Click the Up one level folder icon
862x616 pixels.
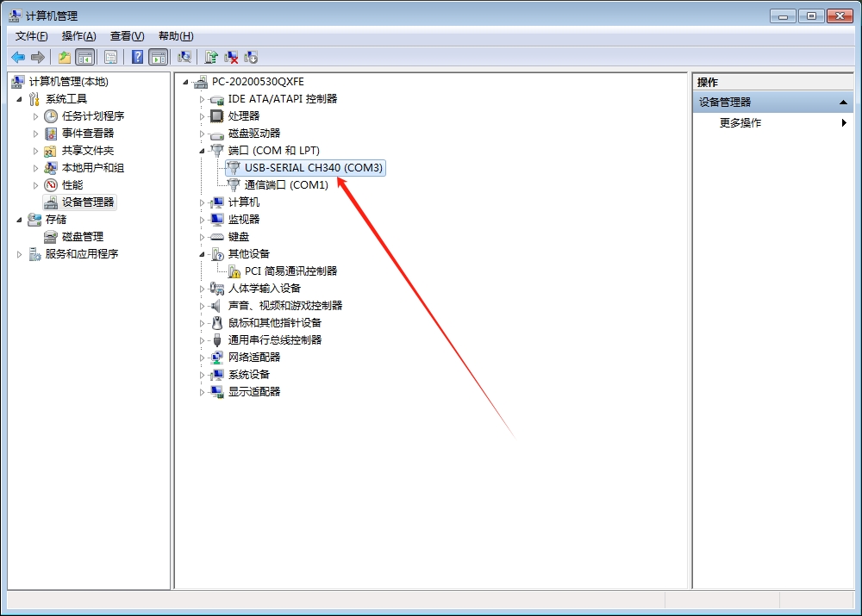(x=65, y=57)
